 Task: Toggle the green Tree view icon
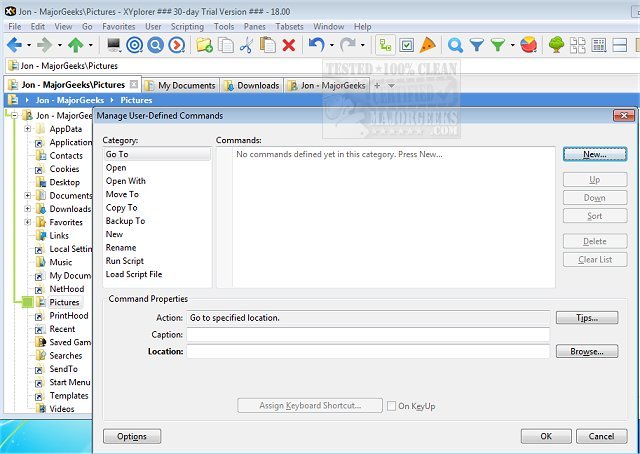pos(385,45)
